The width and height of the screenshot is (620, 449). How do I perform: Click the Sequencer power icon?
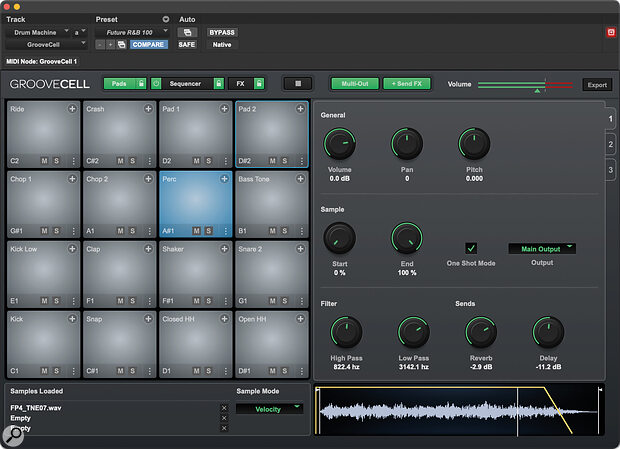[156, 83]
